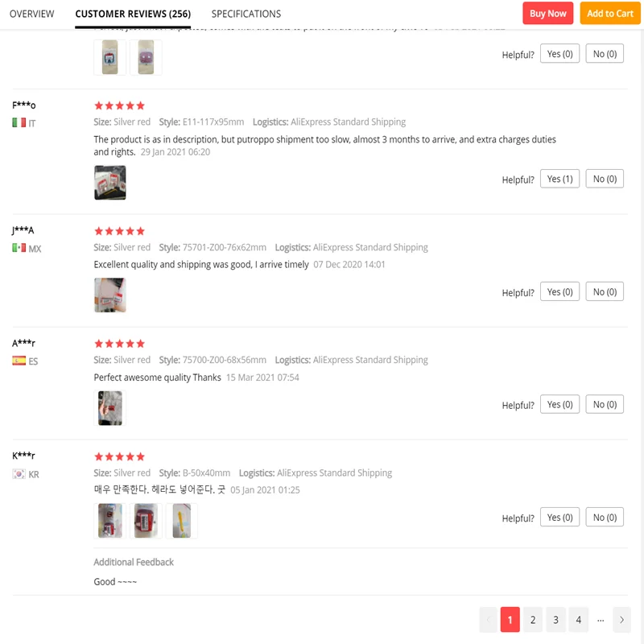Image resolution: width=644 pixels, height=644 pixels.
Task: View J***A's review photo thumbnail
Action: (109, 295)
